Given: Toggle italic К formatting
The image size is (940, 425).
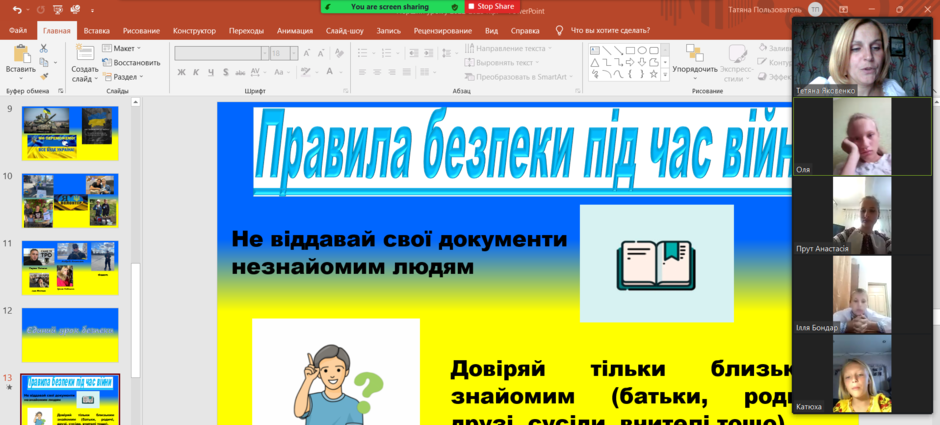Looking at the screenshot, I should tap(195, 72).
